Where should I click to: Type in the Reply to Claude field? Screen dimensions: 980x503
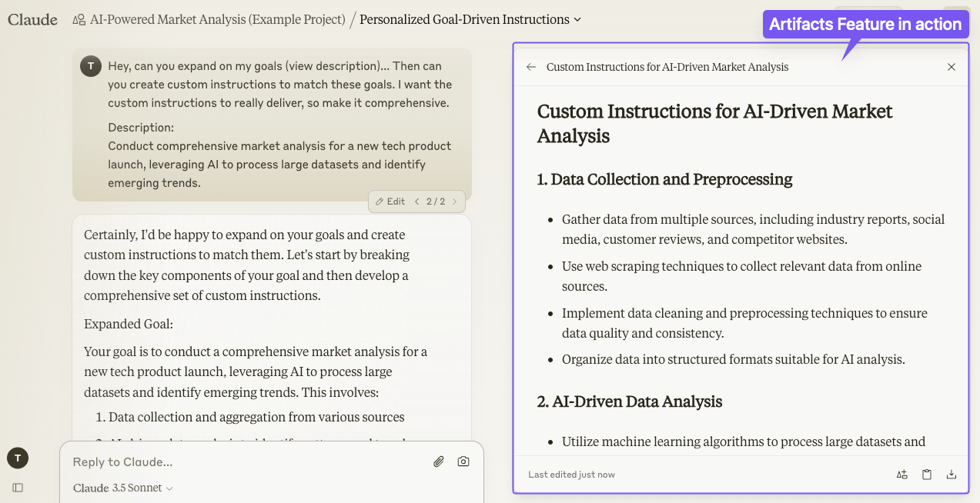(246, 461)
